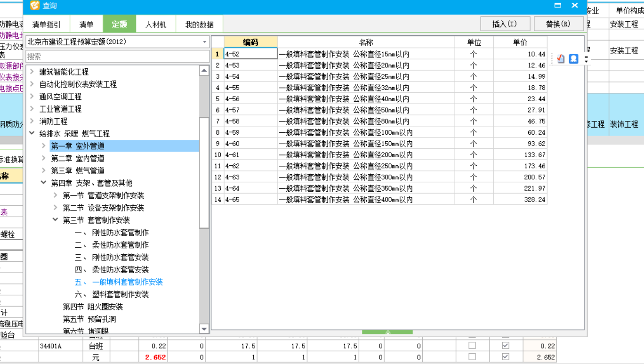
Task: Click the red 2.652 value in background table
Action: 155,357
